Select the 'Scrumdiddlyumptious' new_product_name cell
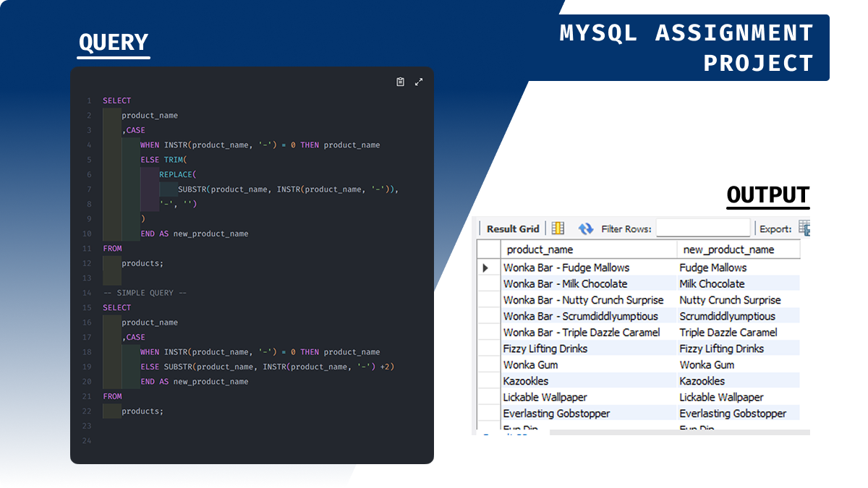This screenshot has height=488, width=868. pyautogui.click(x=739, y=316)
